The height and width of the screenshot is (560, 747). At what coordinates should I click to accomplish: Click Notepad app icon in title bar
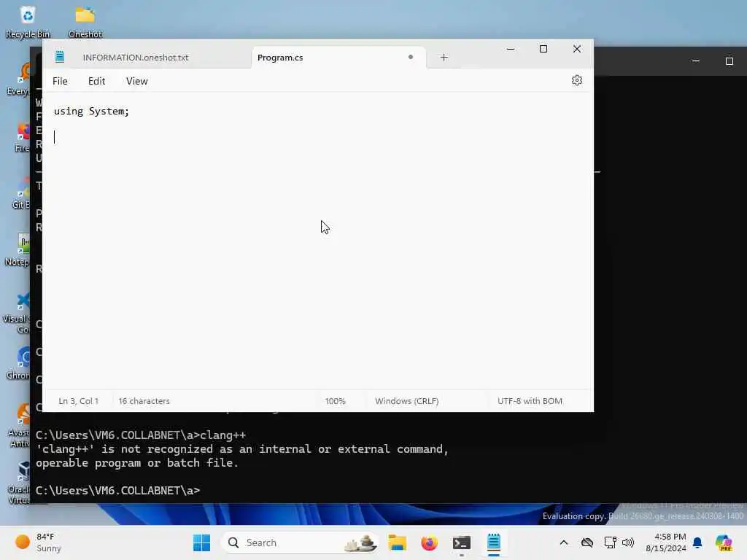60,57
